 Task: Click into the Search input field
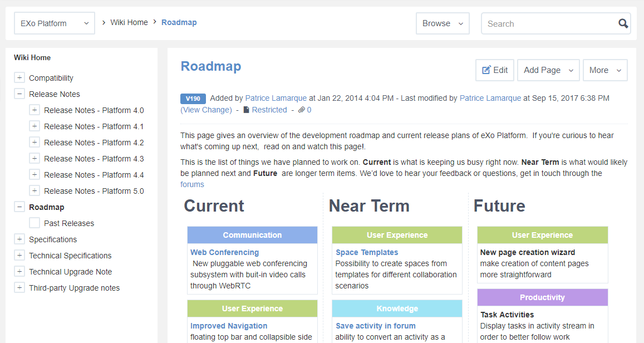[x=548, y=24]
